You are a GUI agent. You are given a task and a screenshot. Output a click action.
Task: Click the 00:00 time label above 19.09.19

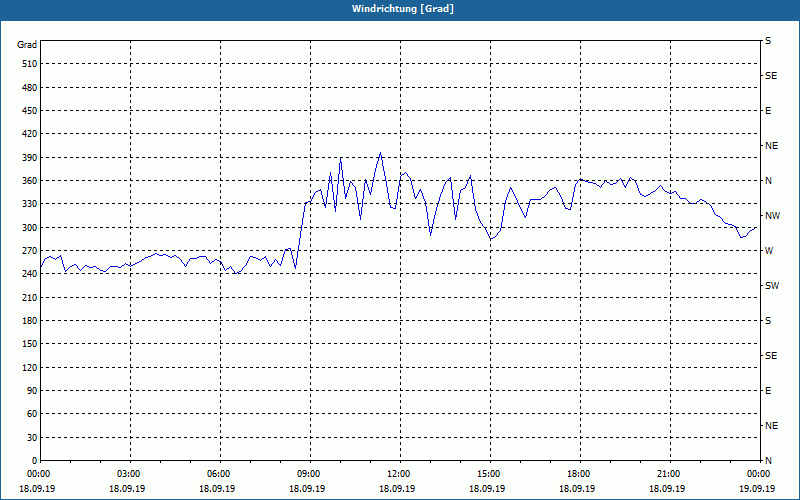pos(758,474)
